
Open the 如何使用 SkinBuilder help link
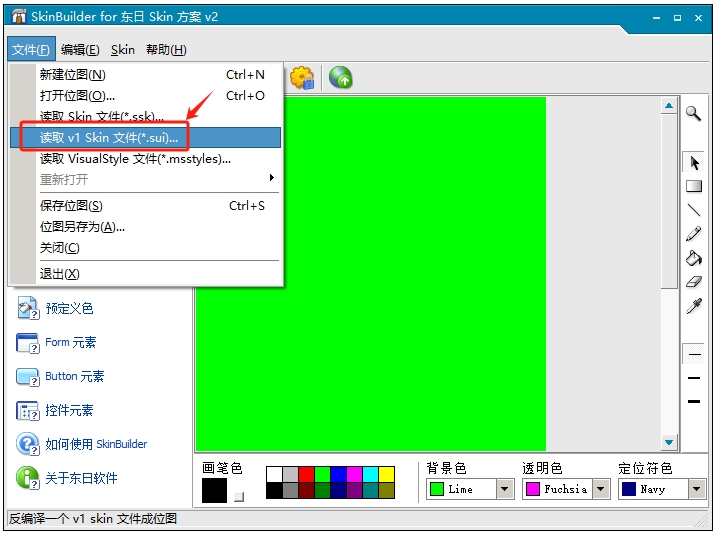click(95, 444)
